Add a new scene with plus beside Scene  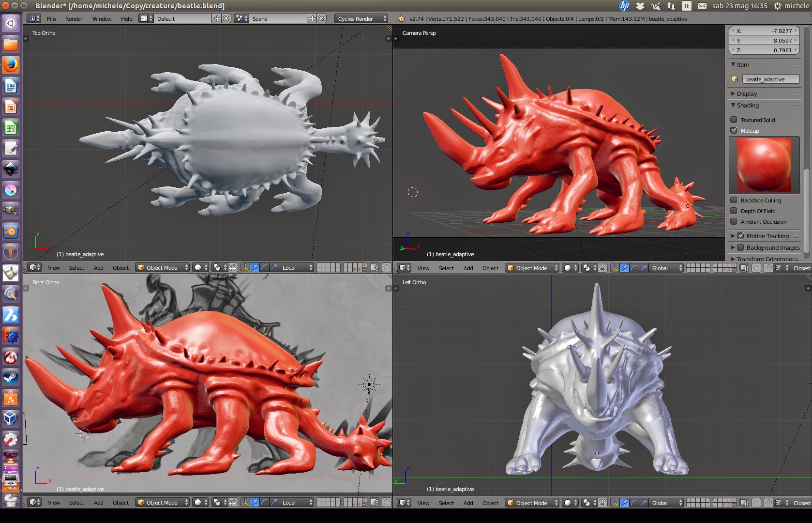[x=313, y=18]
